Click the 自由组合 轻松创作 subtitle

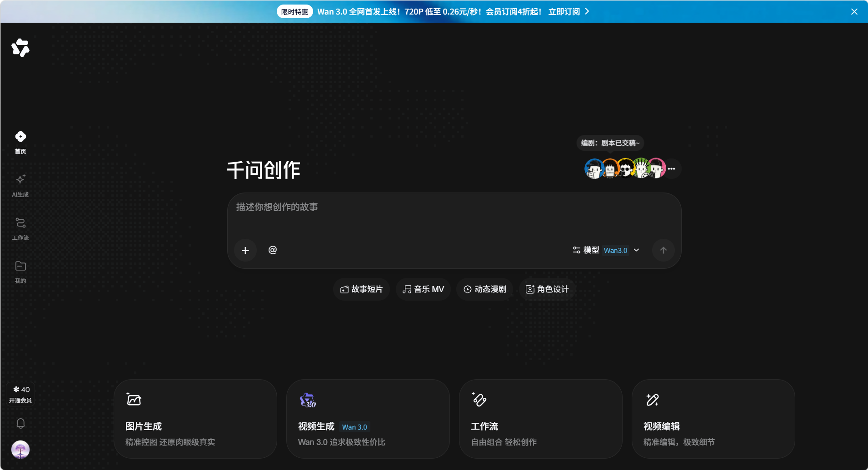click(x=504, y=442)
